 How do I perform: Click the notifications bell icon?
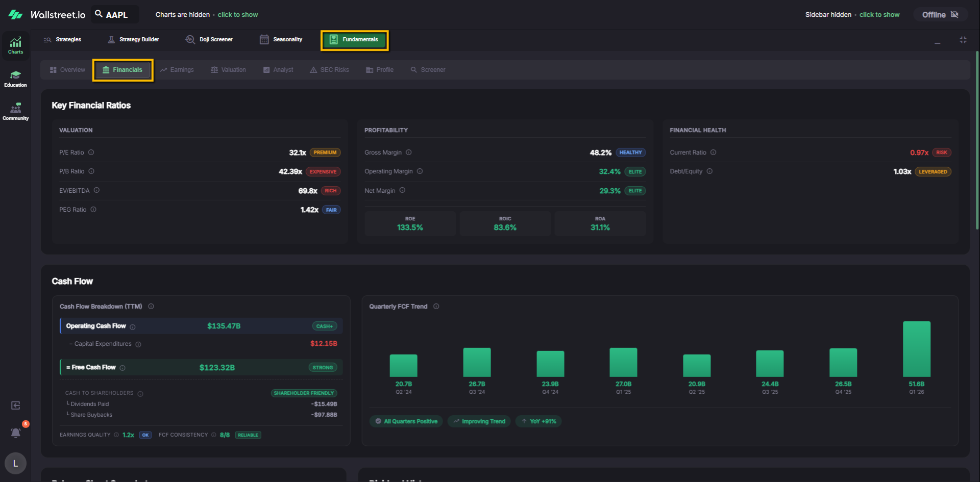[16, 433]
